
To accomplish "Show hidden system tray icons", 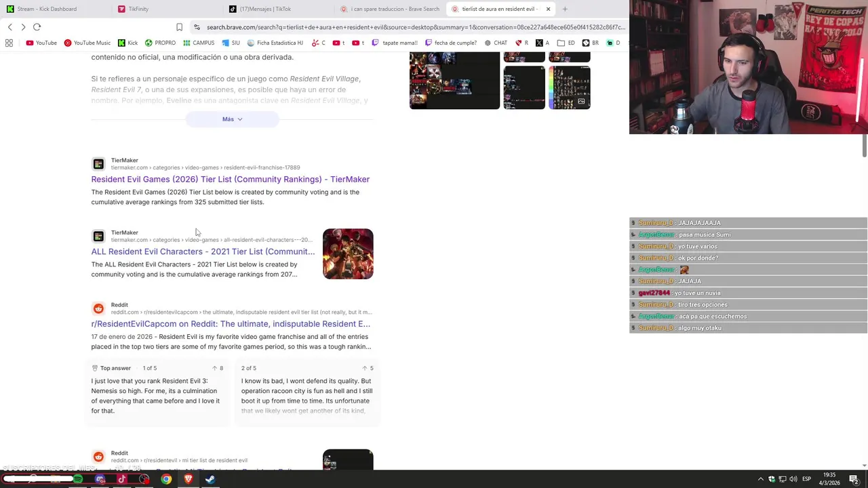I will tap(760, 479).
